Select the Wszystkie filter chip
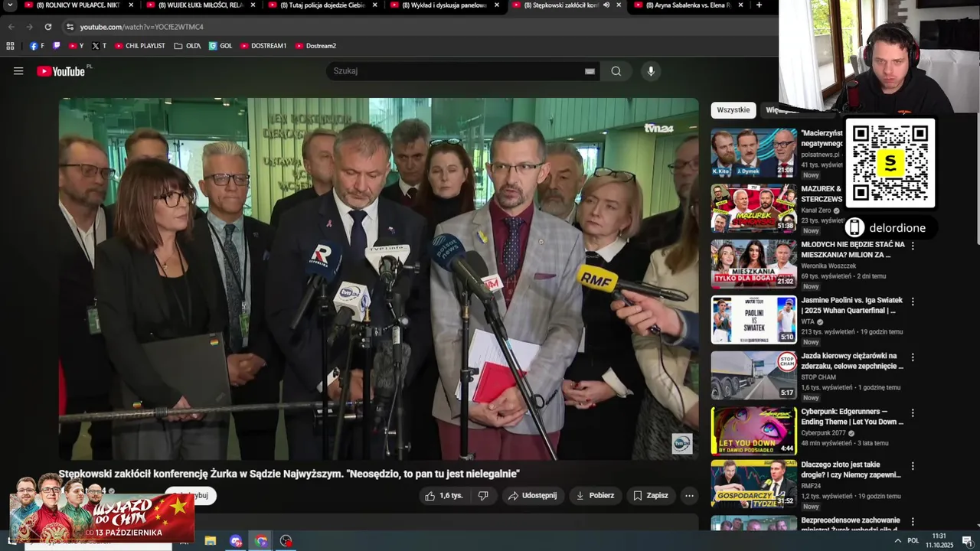This screenshot has height=551, width=980. tap(733, 110)
